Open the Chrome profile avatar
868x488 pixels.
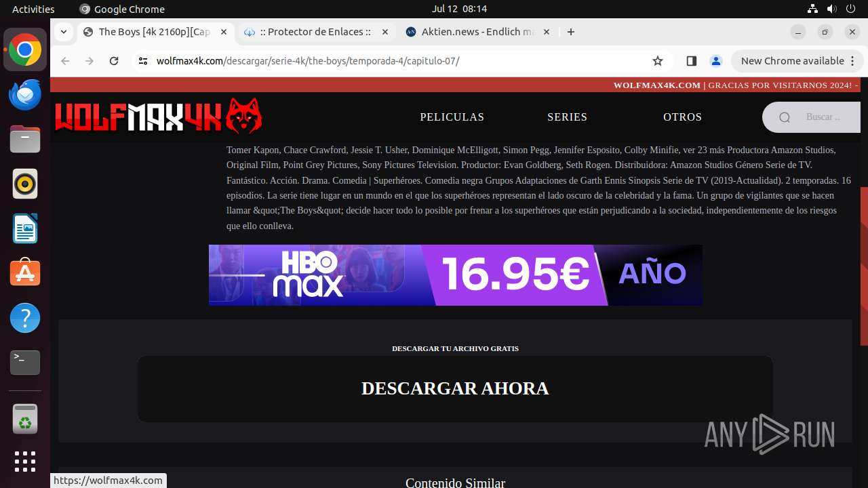click(x=715, y=61)
